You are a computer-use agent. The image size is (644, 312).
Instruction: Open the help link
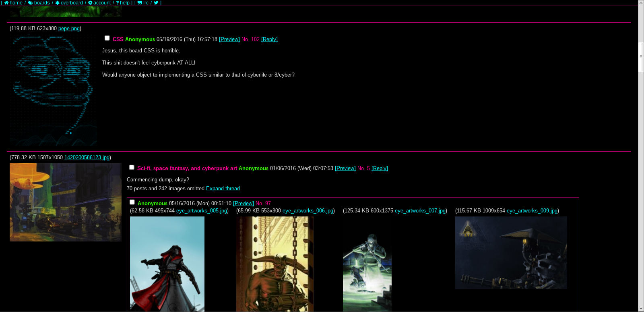pos(123,3)
